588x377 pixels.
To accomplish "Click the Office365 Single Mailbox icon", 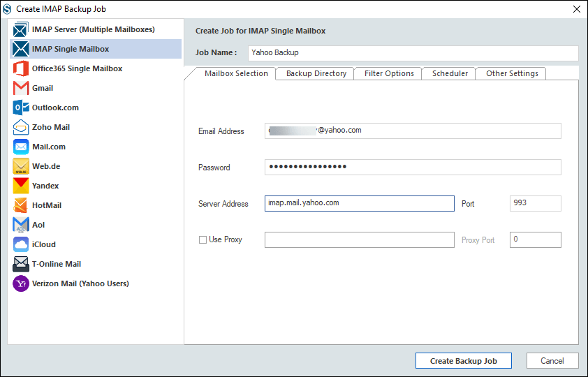I will [21, 68].
